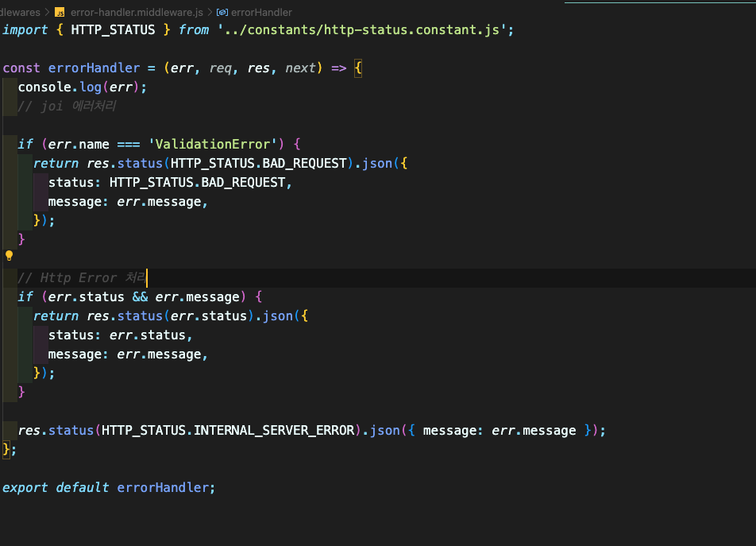Image resolution: width=756 pixels, height=546 pixels.
Task: Click 'export default errorHandler;' line
Action: [109, 488]
